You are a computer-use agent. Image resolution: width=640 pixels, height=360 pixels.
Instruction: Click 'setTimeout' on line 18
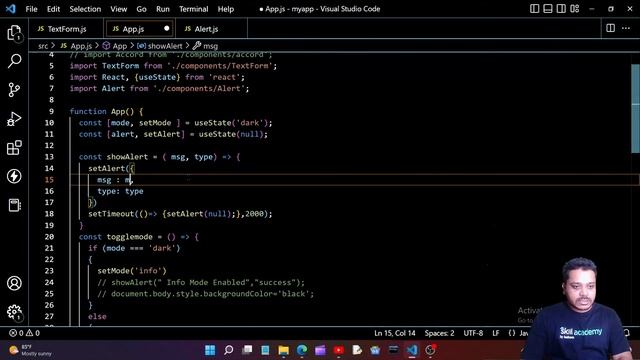(111, 214)
